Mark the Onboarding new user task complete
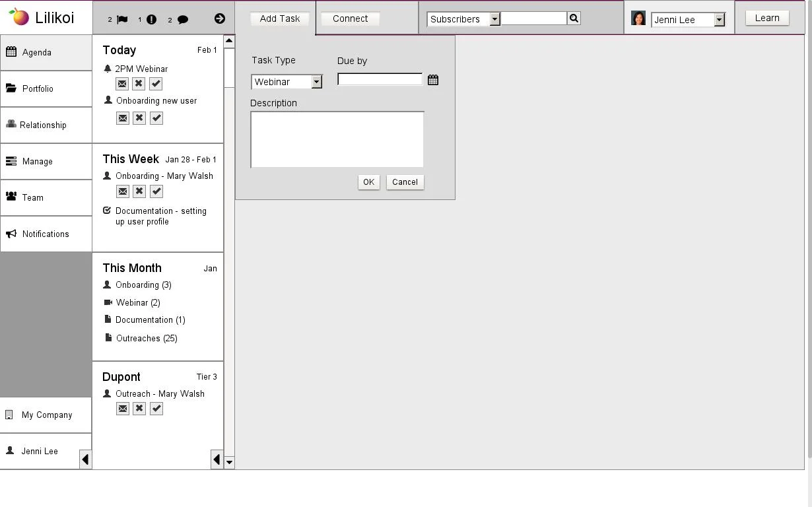Viewport: 812px width, 507px height. tap(156, 118)
